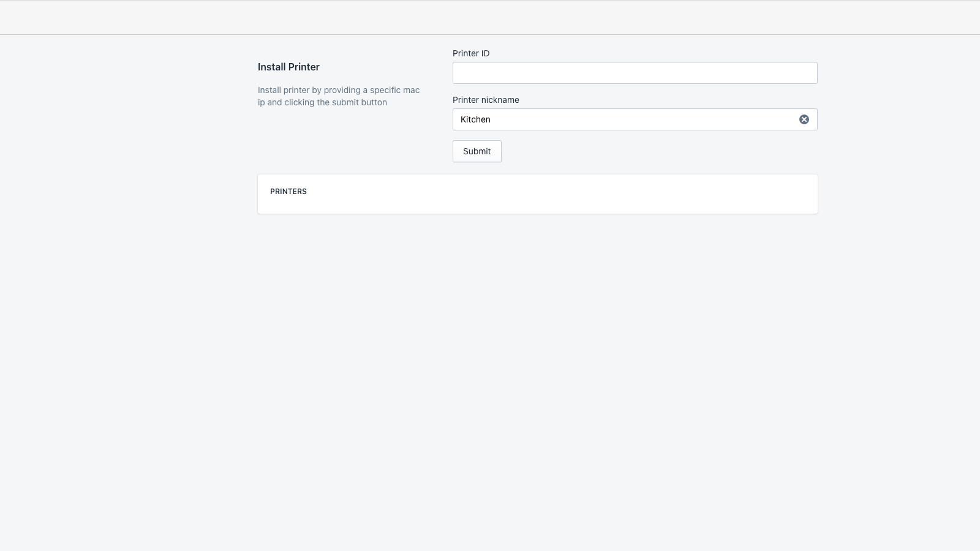Click the install printer description text

click(339, 96)
